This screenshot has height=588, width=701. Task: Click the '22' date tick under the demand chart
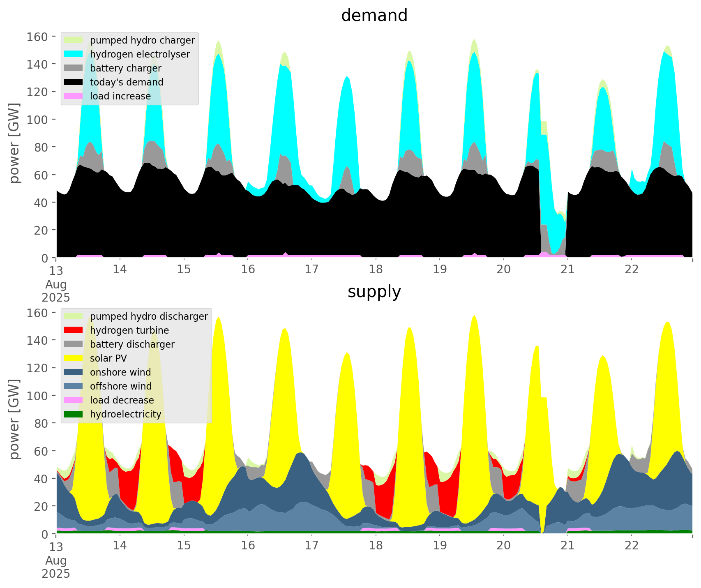[632, 270]
